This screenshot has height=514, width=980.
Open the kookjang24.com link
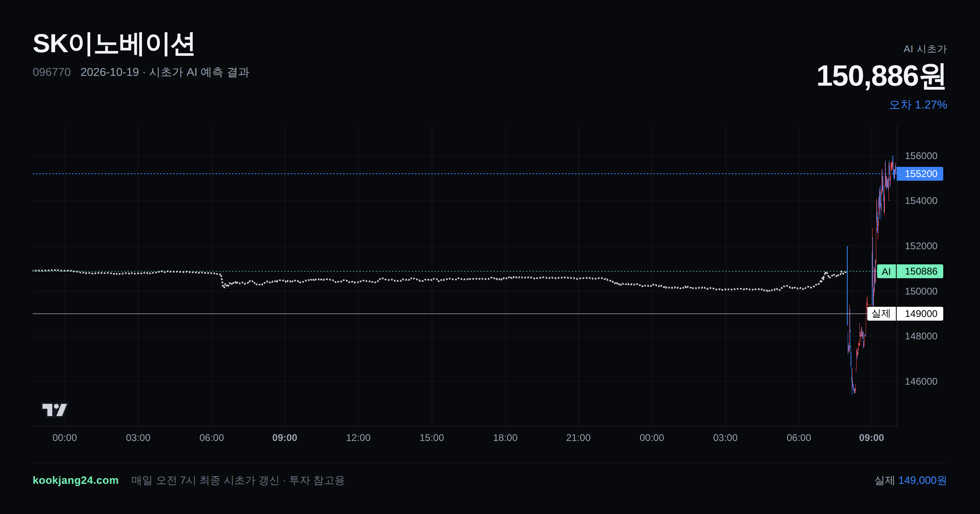pyautogui.click(x=76, y=480)
